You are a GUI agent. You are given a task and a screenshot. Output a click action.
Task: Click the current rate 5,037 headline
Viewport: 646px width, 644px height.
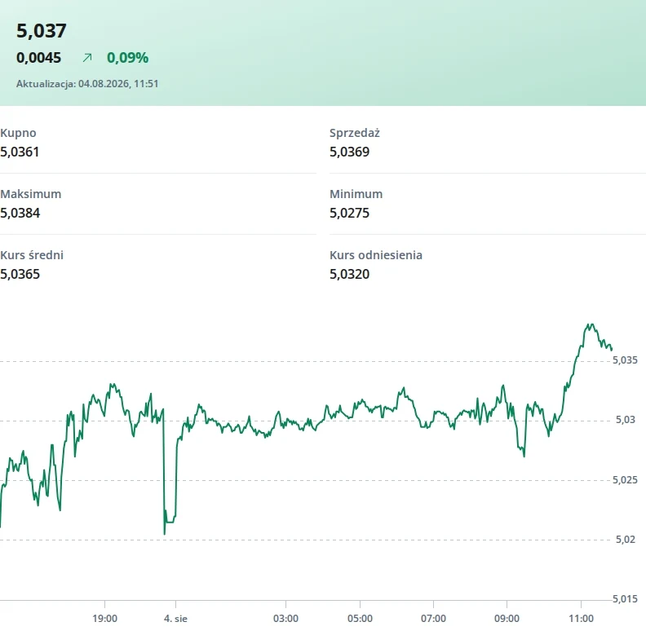(42, 31)
